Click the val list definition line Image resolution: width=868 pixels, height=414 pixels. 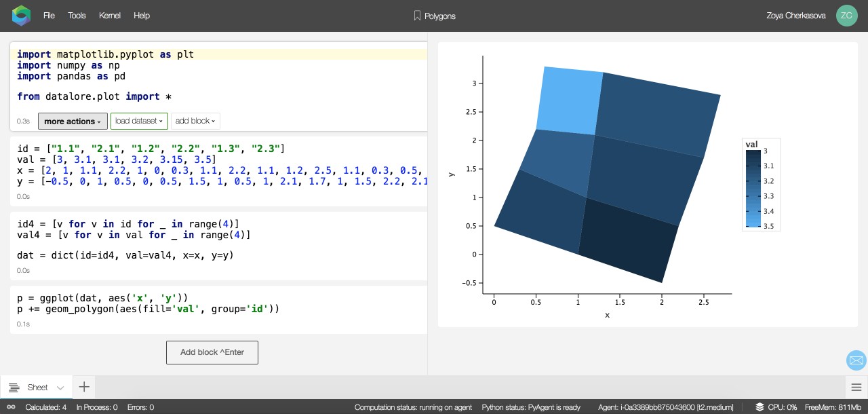(x=116, y=159)
